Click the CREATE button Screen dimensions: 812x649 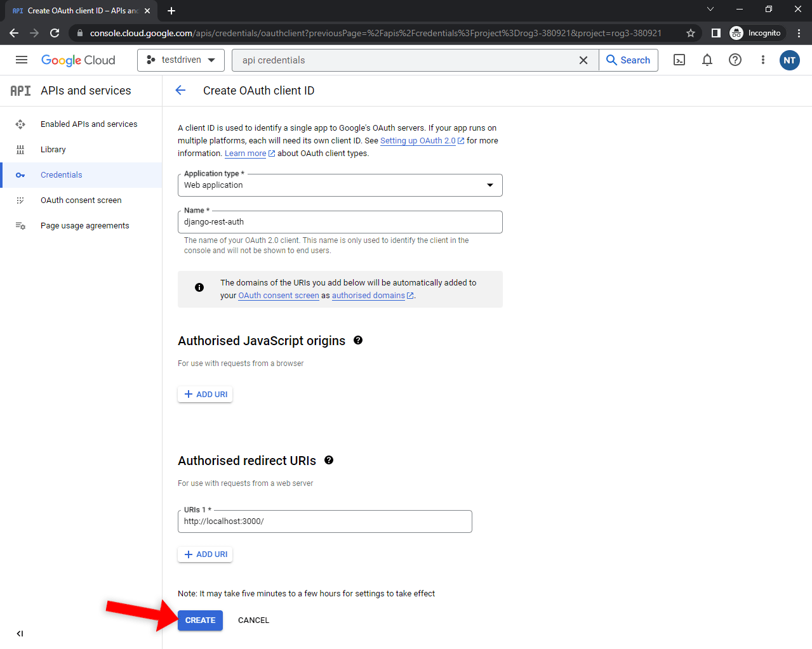200,620
